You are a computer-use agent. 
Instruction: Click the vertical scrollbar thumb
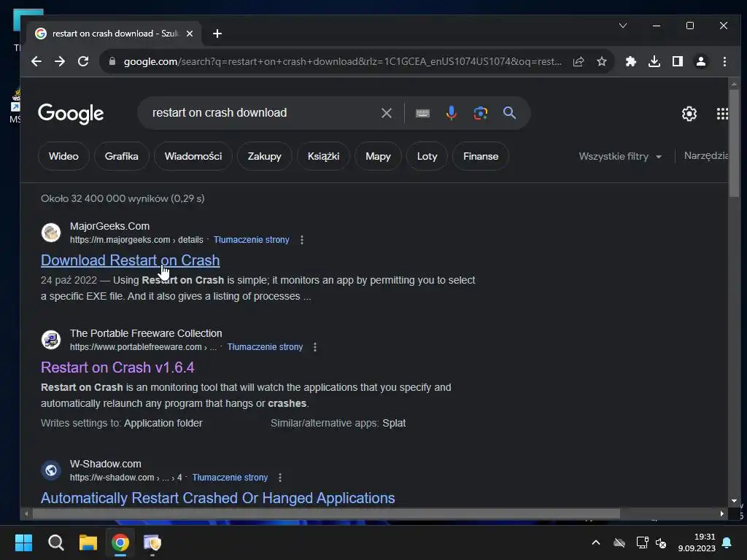tap(734, 143)
